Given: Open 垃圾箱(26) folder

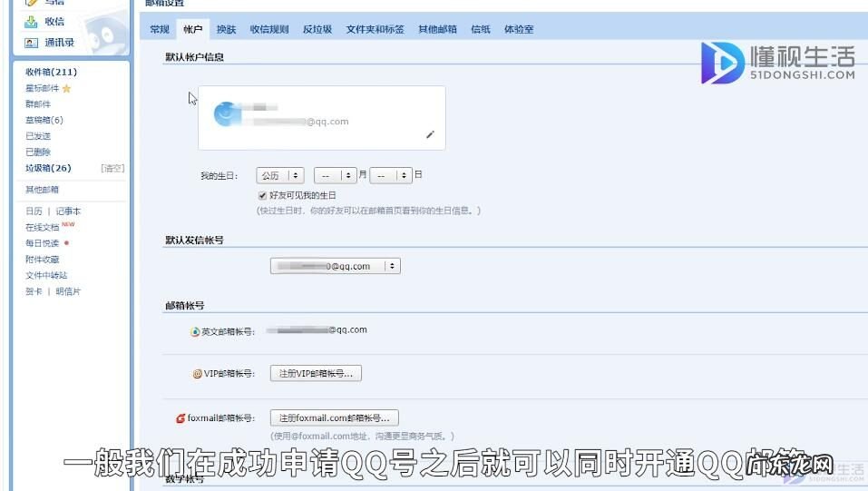Looking at the screenshot, I should pyautogui.click(x=48, y=168).
